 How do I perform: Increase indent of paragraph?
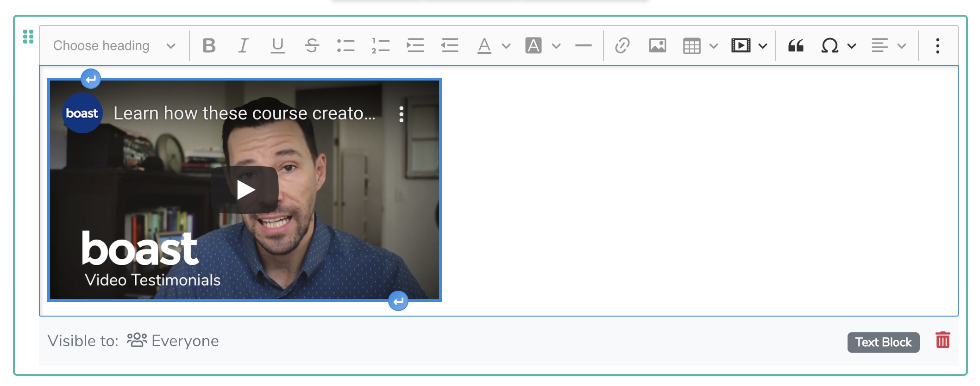(x=415, y=46)
